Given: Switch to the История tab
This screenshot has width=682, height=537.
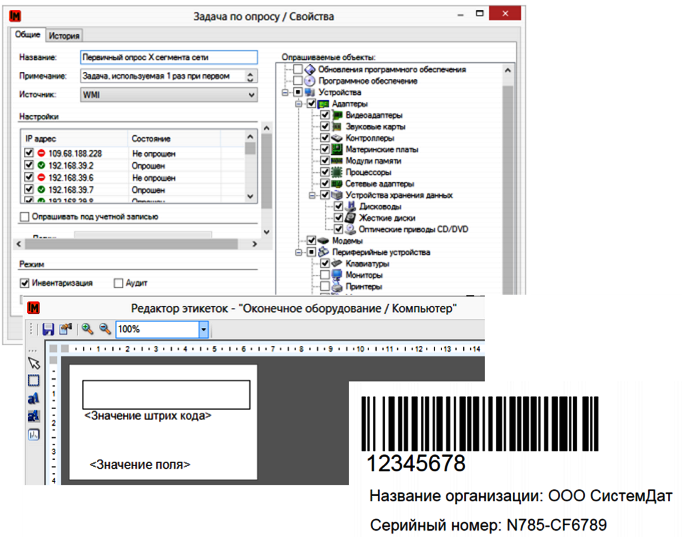Looking at the screenshot, I should coord(64,36).
